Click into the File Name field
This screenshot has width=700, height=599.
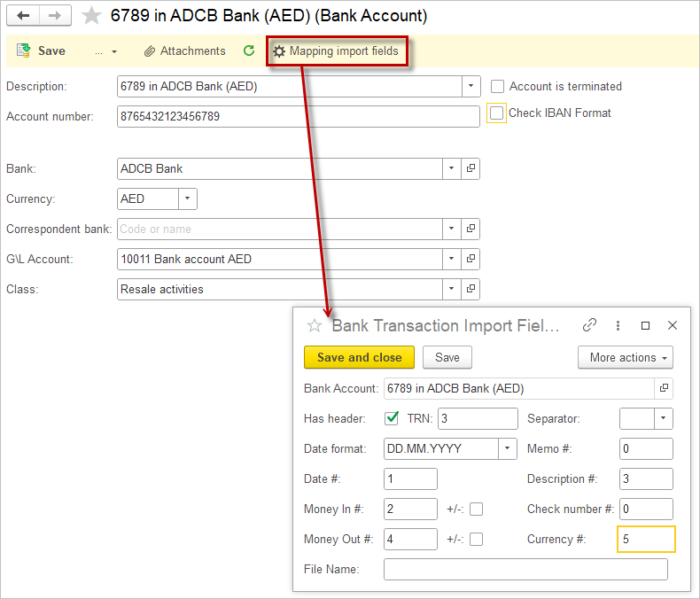pyautogui.click(x=525, y=569)
